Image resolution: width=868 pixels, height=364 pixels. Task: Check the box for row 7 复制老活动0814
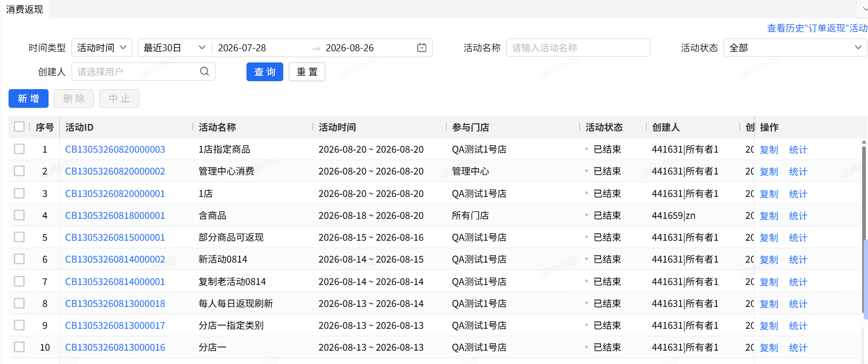(x=19, y=281)
